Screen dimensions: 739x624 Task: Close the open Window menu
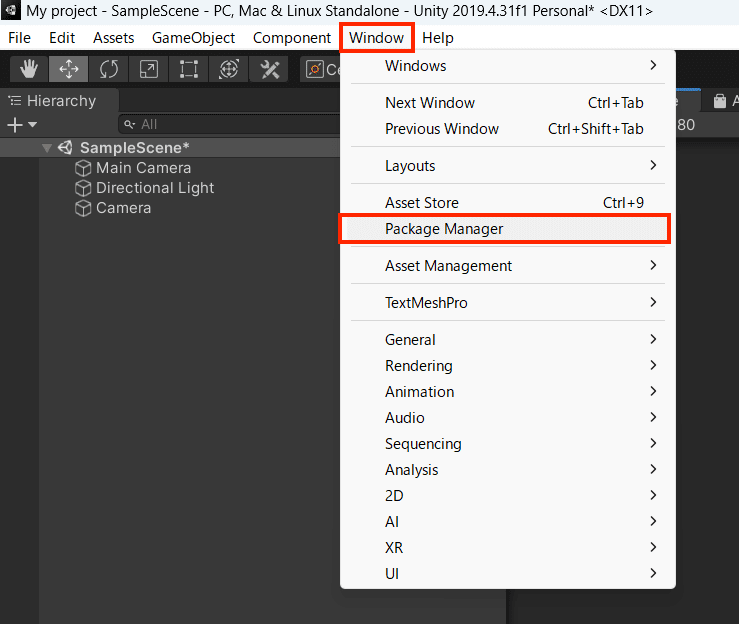[x=377, y=38]
